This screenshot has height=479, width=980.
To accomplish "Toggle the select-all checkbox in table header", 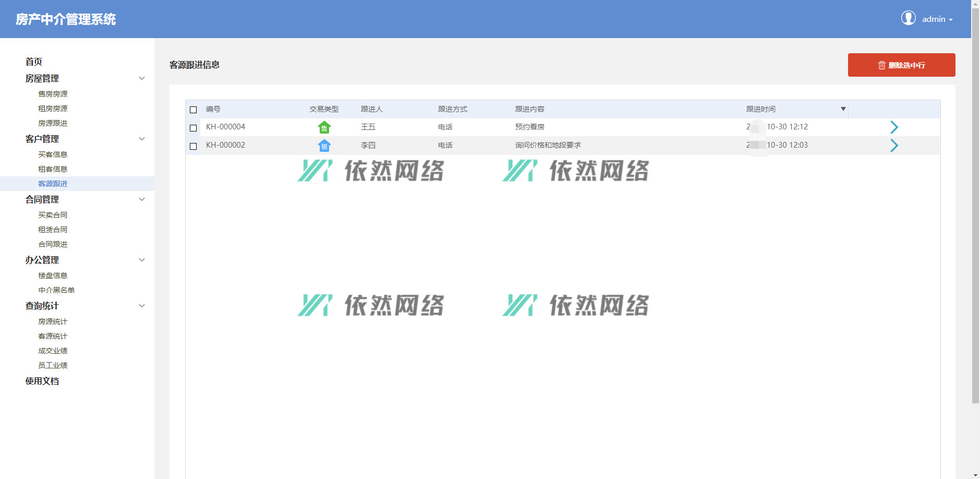I will [193, 110].
